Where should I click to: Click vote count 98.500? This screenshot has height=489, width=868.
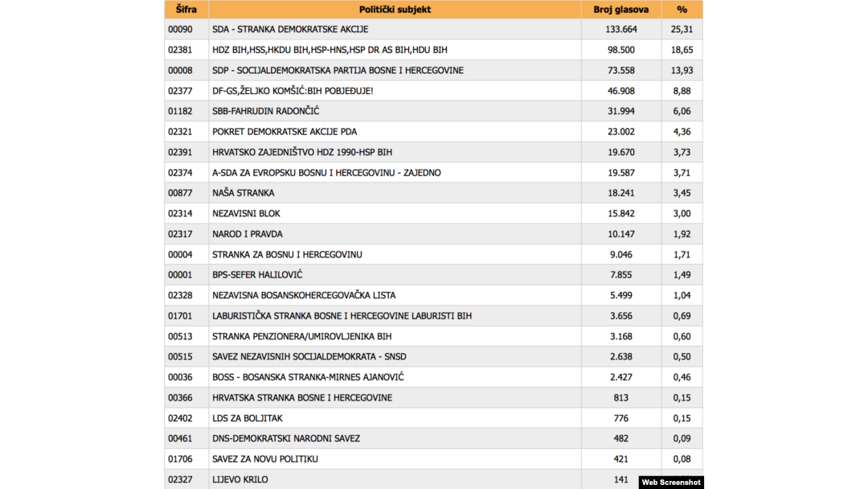click(x=621, y=50)
